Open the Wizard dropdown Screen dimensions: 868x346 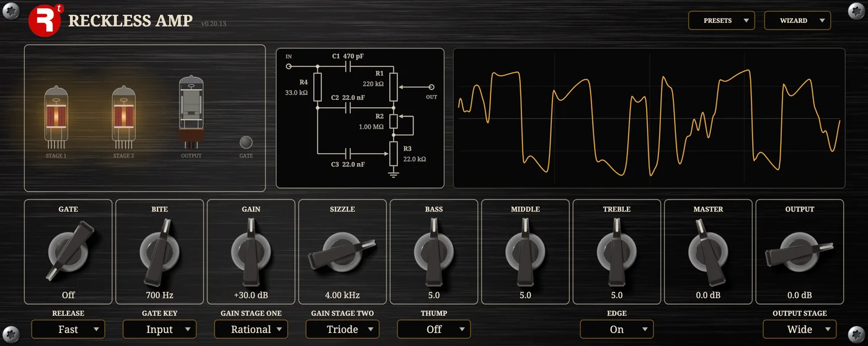[797, 20]
